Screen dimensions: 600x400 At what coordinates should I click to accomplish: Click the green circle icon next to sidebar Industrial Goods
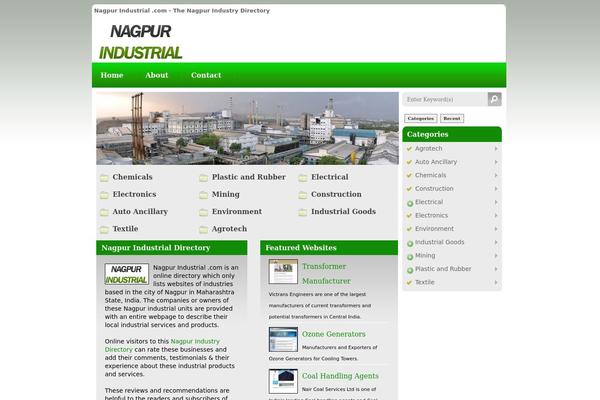[x=410, y=243]
